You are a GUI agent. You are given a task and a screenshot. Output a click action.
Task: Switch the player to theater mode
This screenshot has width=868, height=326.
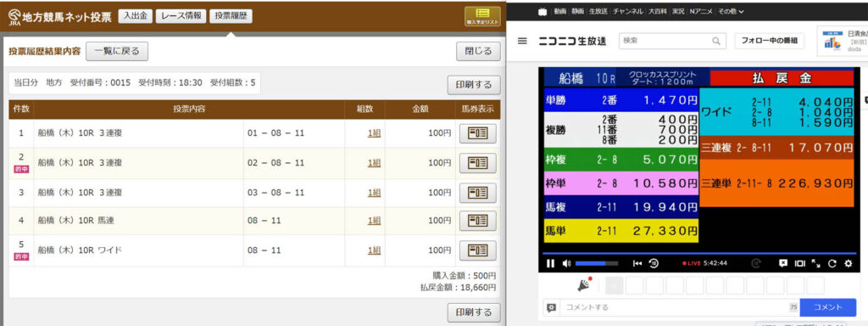[799, 263]
